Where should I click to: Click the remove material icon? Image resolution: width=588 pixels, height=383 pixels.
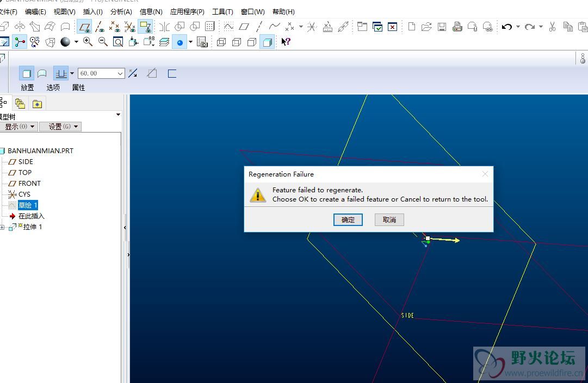click(x=152, y=73)
